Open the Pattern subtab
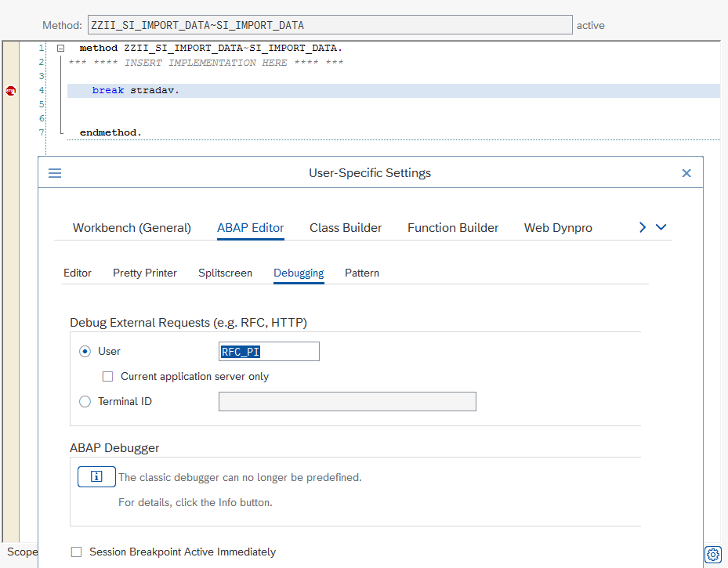Image resolution: width=728 pixels, height=568 pixels. pyautogui.click(x=362, y=273)
